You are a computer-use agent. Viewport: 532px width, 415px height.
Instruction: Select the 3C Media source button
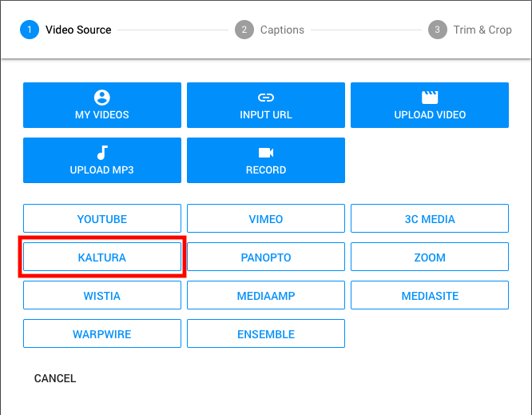(x=430, y=218)
